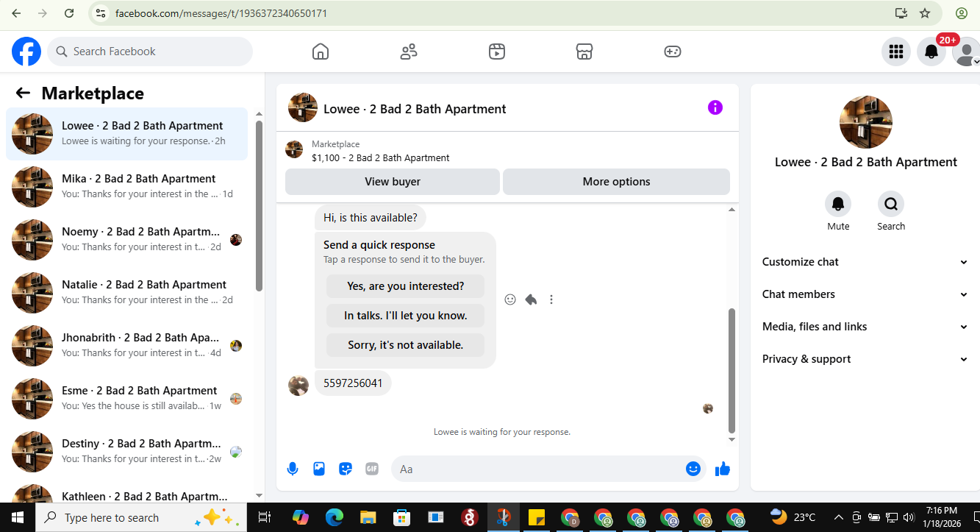This screenshot has height=532, width=980.
Task: Click the taskbar volume speaker icon
Action: pos(909,517)
